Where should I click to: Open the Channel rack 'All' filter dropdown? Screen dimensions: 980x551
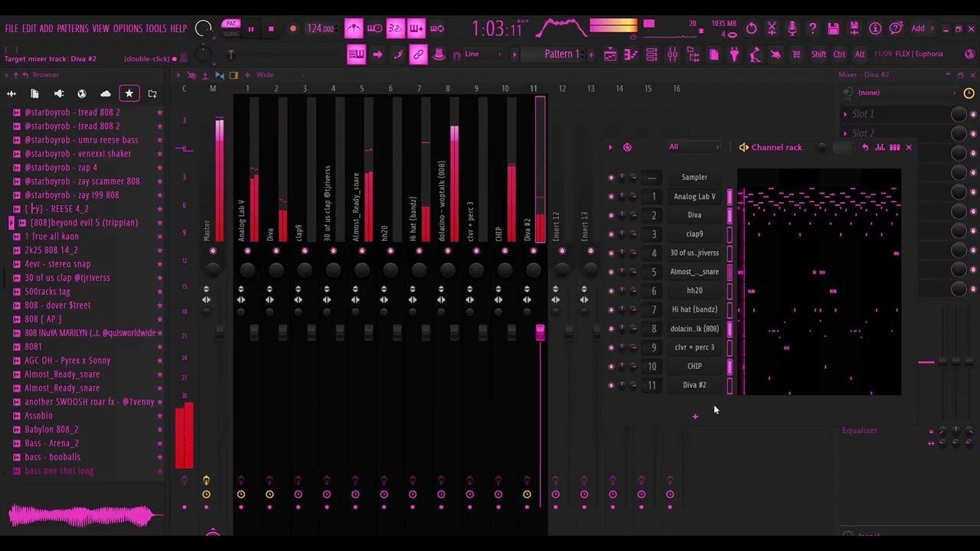click(x=695, y=147)
